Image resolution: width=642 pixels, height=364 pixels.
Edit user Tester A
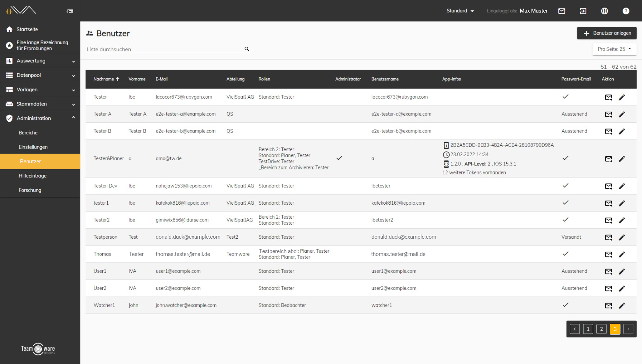coord(622,114)
